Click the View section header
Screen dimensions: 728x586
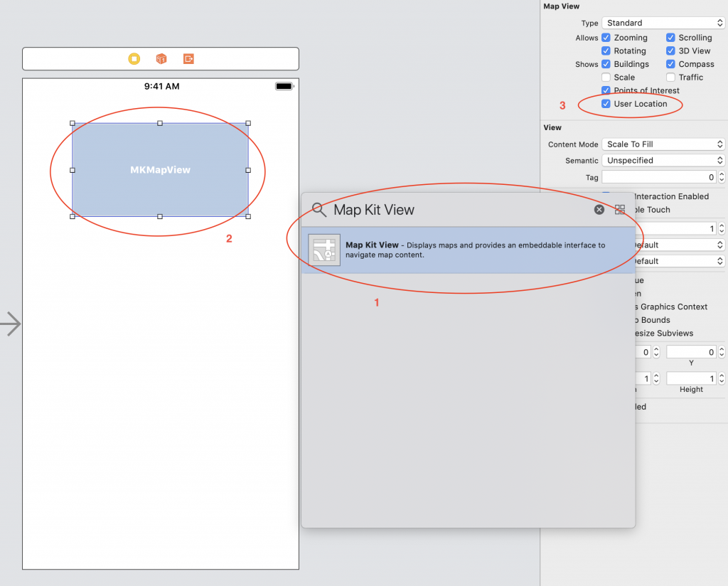(552, 128)
